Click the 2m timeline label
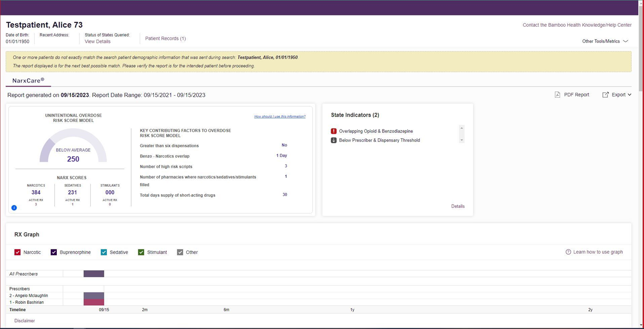644x329 pixels. pyautogui.click(x=145, y=310)
